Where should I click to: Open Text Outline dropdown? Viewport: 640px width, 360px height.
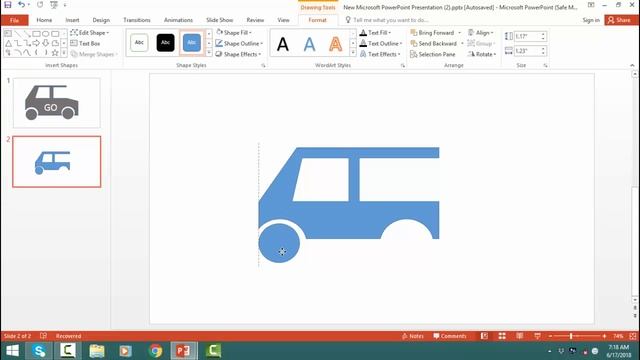click(381, 43)
